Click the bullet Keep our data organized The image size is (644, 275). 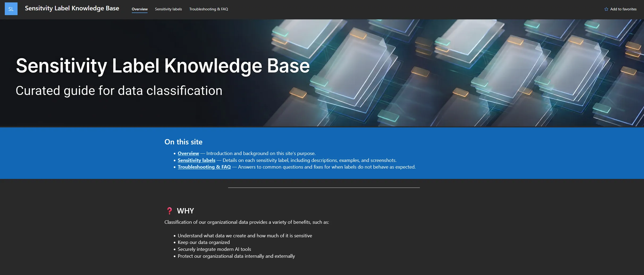pyautogui.click(x=204, y=242)
